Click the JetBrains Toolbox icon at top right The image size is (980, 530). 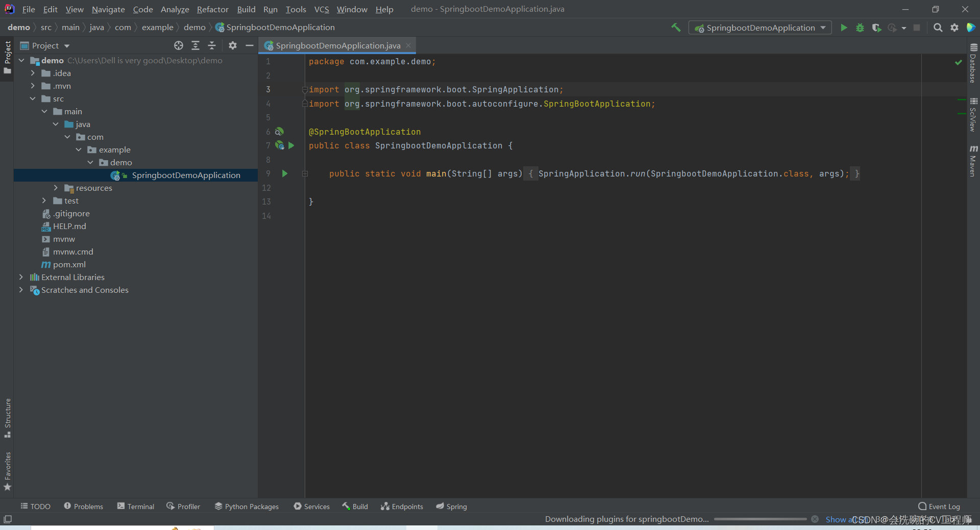pyautogui.click(x=971, y=28)
